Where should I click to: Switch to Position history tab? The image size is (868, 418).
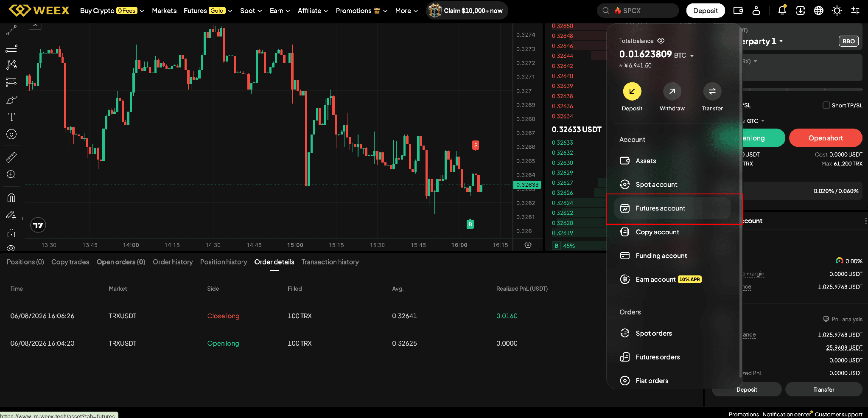(224, 262)
